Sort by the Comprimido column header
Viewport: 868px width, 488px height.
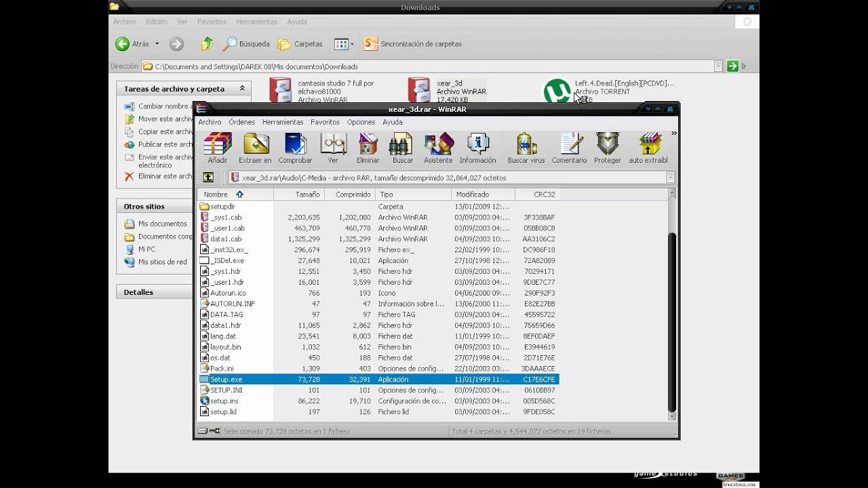350,195
